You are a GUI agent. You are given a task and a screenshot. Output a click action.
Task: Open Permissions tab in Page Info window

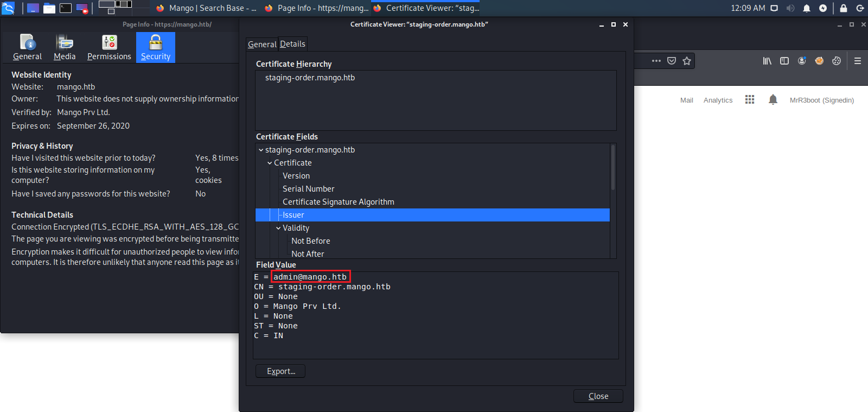[x=109, y=48]
